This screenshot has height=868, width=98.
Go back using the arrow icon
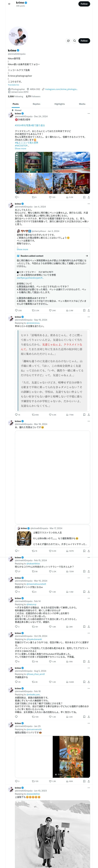tap(9, 4)
